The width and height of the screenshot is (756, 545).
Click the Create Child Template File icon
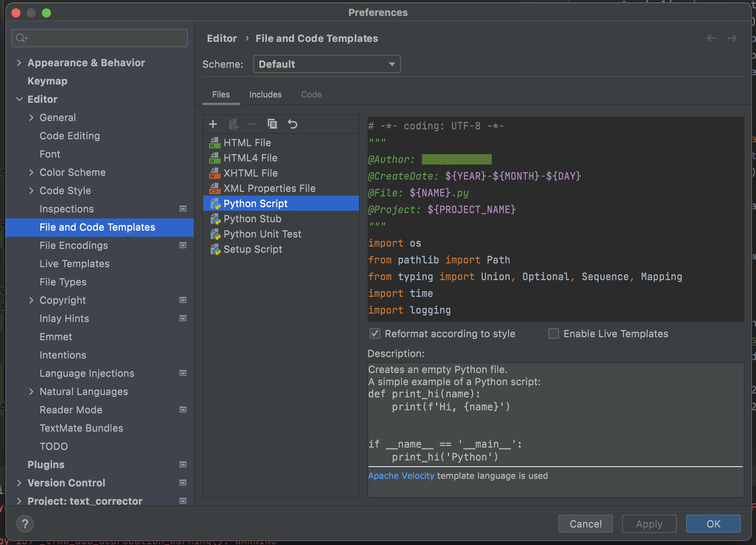(233, 124)
